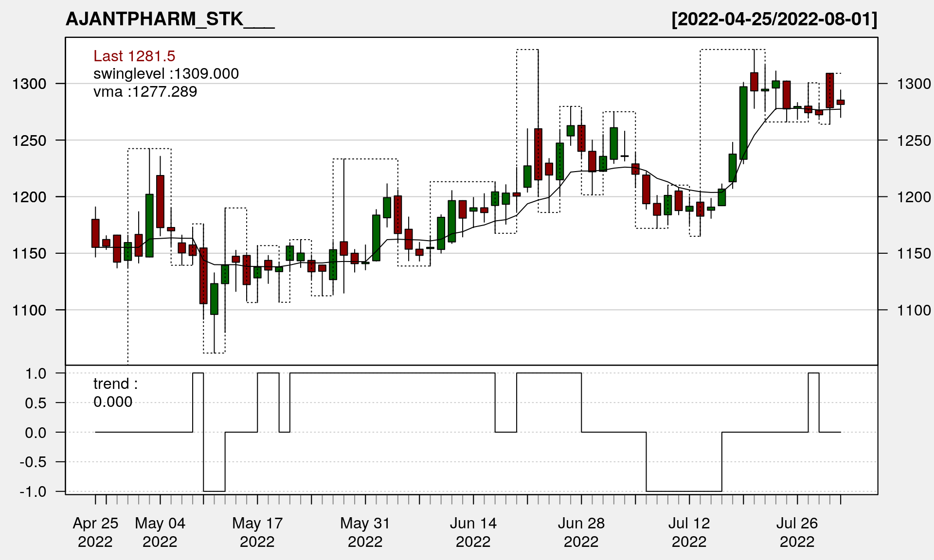Click the date range label 2022-04-25/2022-08-01
The image size is (934, 560).
[x=774, y=19]
